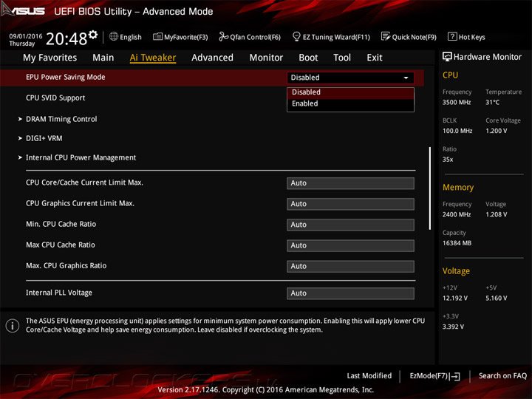
Task: Choose Enabled in the EPU dropdown list
Action: point(350,104)
